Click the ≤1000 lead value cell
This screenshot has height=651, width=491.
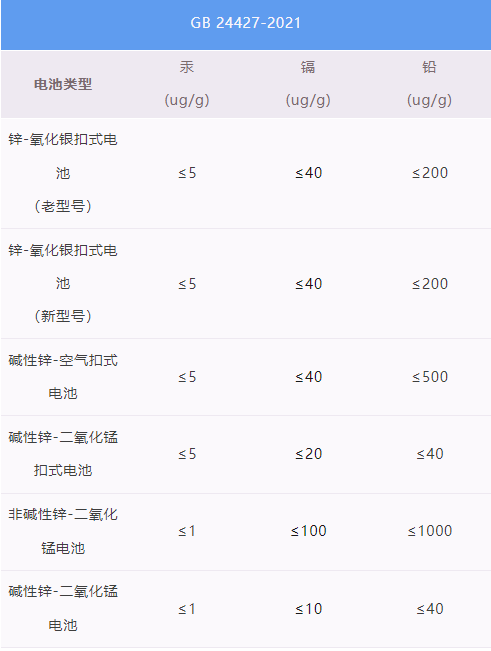pyautogui.click(x=430, y=531)
